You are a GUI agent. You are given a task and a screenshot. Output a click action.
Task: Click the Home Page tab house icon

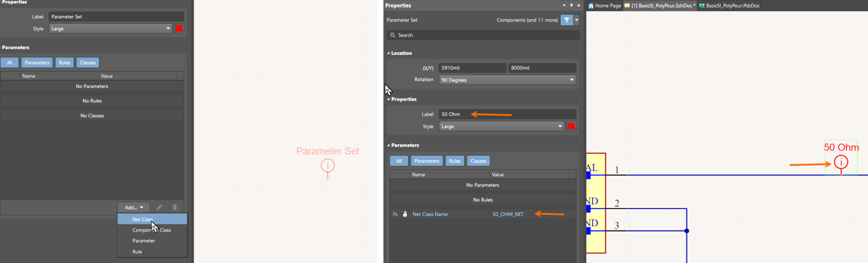tap(591, 5)
